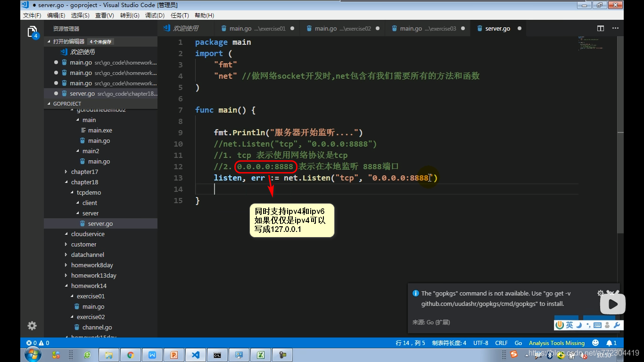Open the editor more actions ellipsis
The width and height of the screenshot is (644, 362).
point(615,28)
